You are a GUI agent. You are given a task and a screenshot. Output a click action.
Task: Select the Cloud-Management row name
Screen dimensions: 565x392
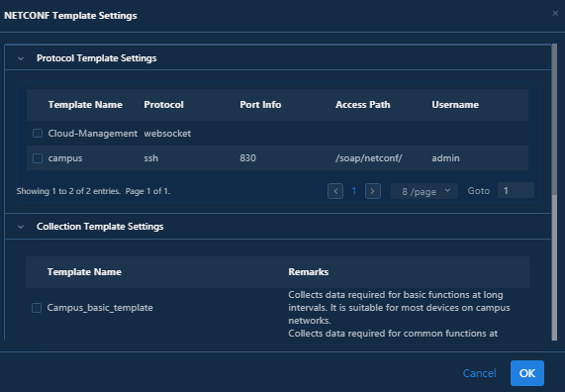tap(93, 134)
